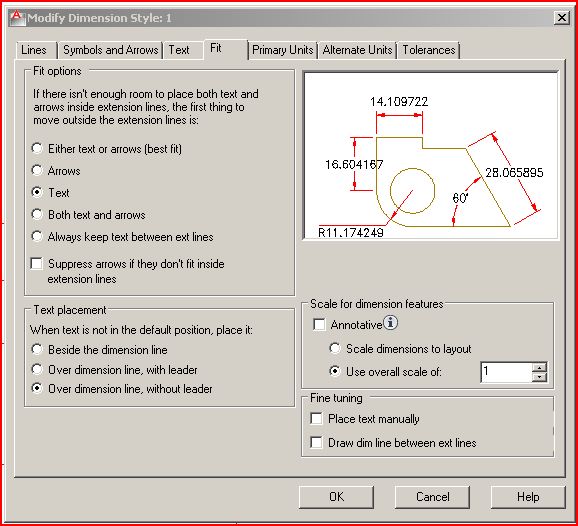Click the Cancel button
The image size is (578, 526).
(x=432, y=497)
